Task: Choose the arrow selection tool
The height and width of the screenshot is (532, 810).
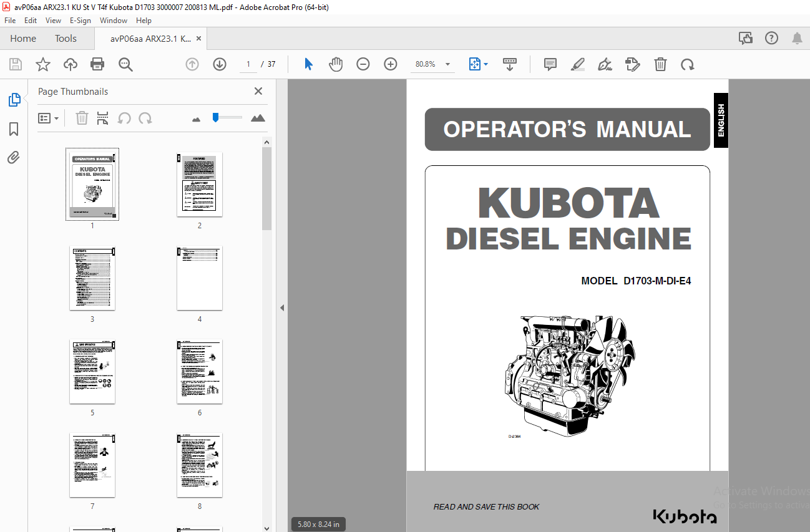Action: coord(308,64)
